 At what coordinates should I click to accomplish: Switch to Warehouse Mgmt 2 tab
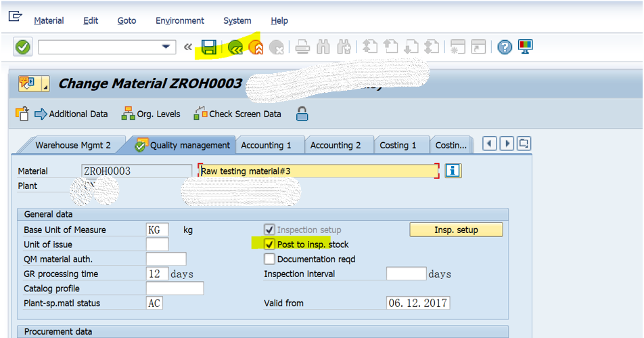(x=72, y=145)
